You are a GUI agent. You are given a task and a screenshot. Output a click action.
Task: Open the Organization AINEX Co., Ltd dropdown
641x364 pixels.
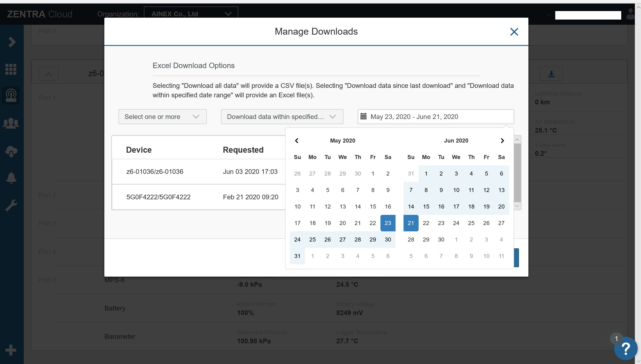191,14
